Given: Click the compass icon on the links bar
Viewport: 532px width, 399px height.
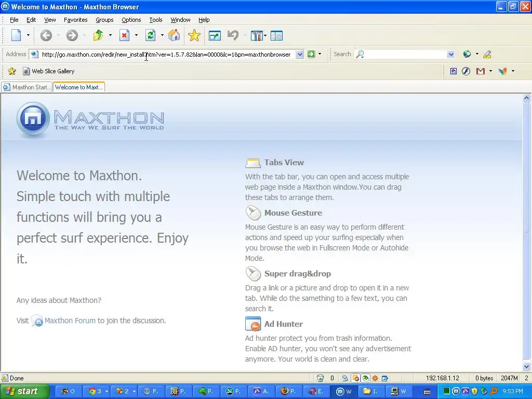Looking at the screenshot, I should pos(466,71).
